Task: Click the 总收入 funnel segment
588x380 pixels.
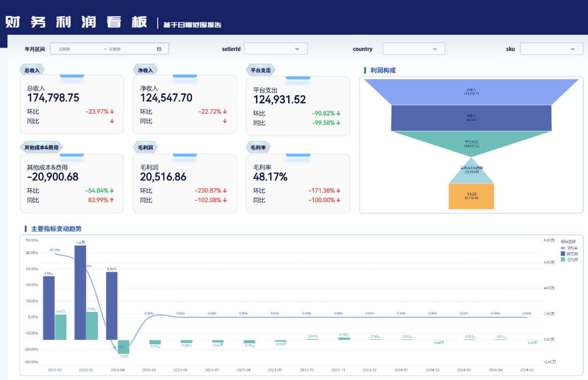Action: [x=471, y=92]
